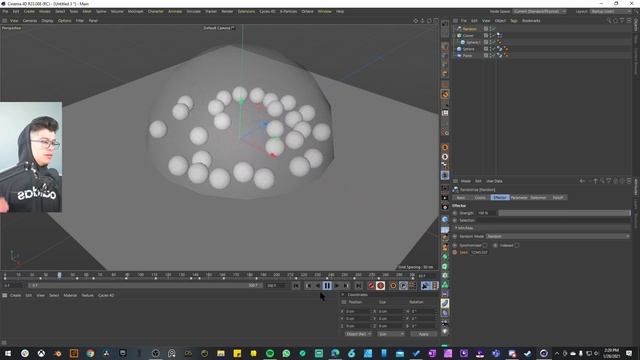640x360 pixels.
Task: Pause playback with the highlighted pause button
Action: (327, 286)
